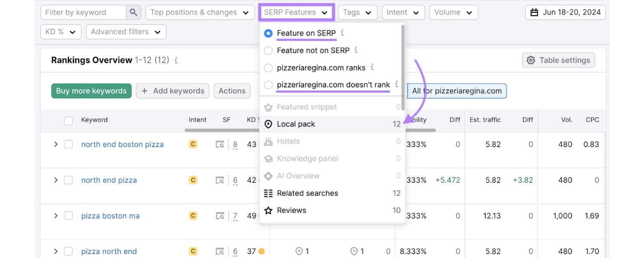Image resolution: width=644 pixels, height=258 pixels.
Task: Click the Intent badge for north end pizza
Action: [193, 180]
